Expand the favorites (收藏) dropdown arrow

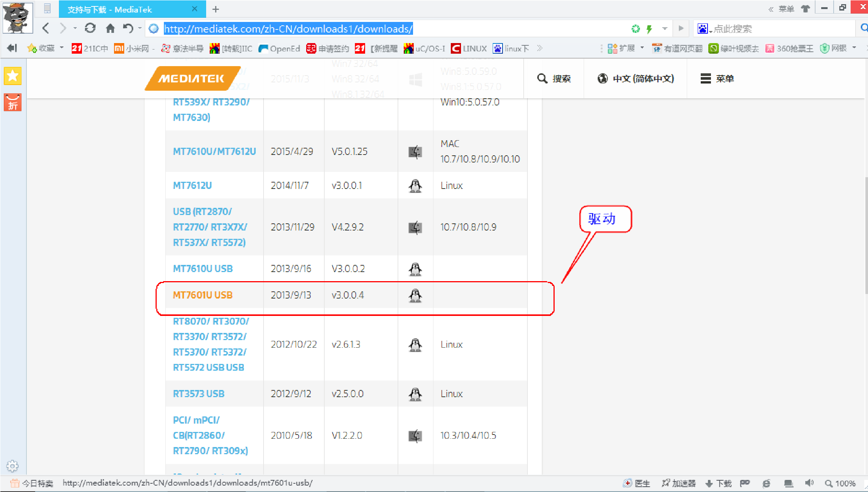[x=62, y=48]
